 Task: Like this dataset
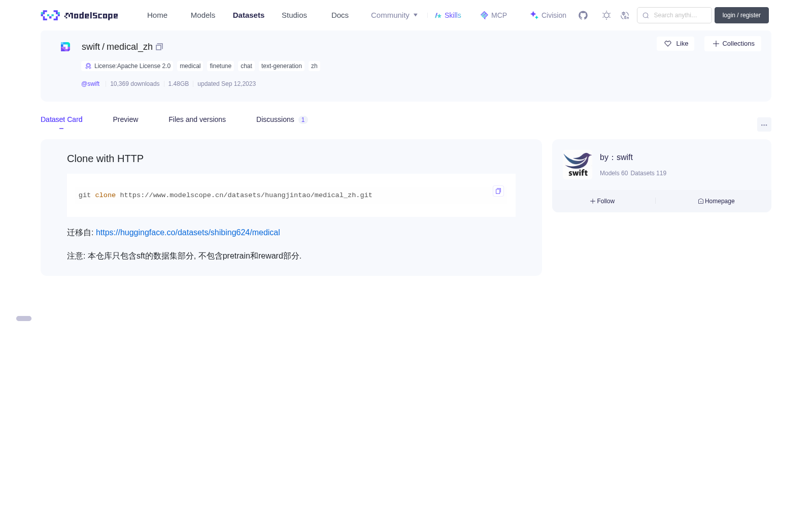point(675,44)
